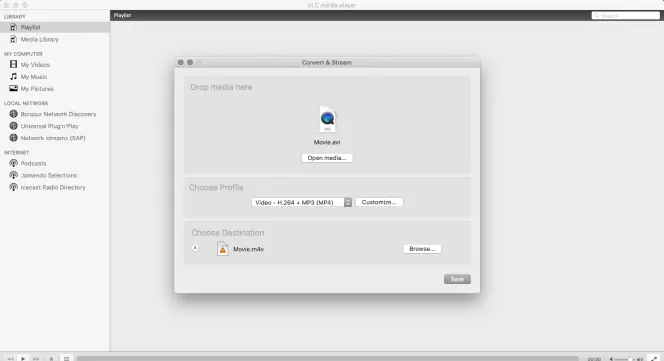
Task: Open the profile dropdown showing Video - H.264 + MP3 (MP4)
Action: point(302,203)
